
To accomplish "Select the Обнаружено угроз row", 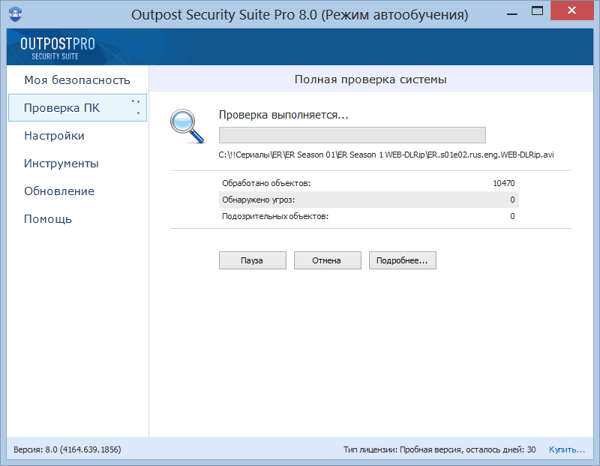I will (x=368, y=200).
